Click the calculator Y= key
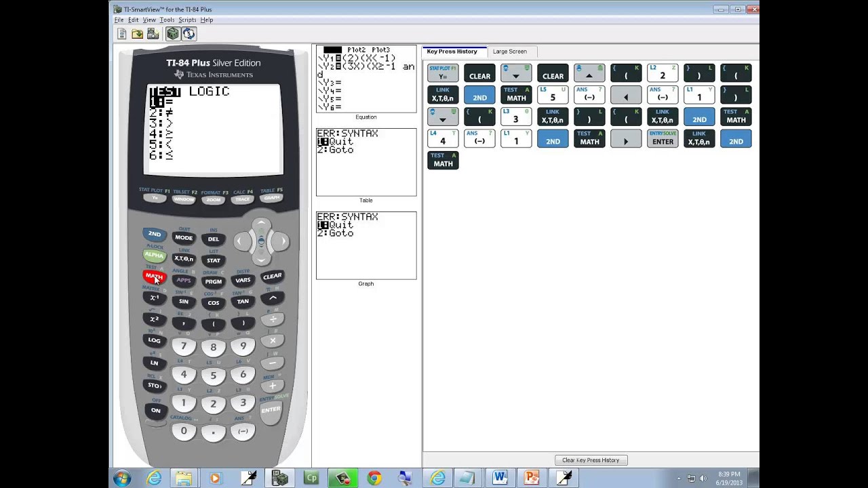The width and height of the screenshot is (868, 488). [155, 198]
